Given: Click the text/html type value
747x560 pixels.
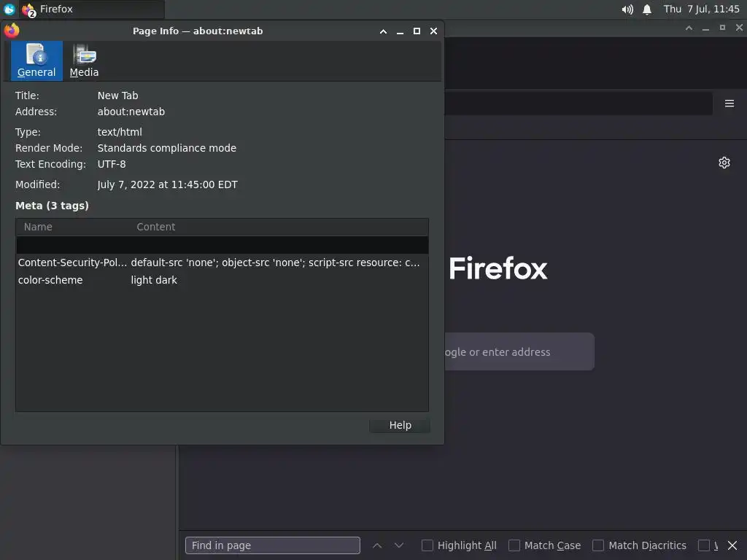Looking at the screenshot, I should [x=120, y=132].
